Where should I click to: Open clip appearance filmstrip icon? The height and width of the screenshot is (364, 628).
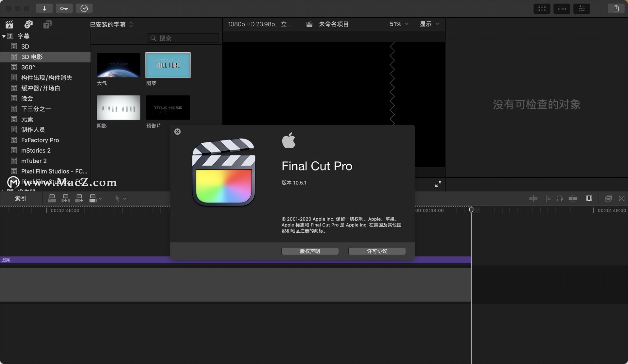[x=589, y=198]
